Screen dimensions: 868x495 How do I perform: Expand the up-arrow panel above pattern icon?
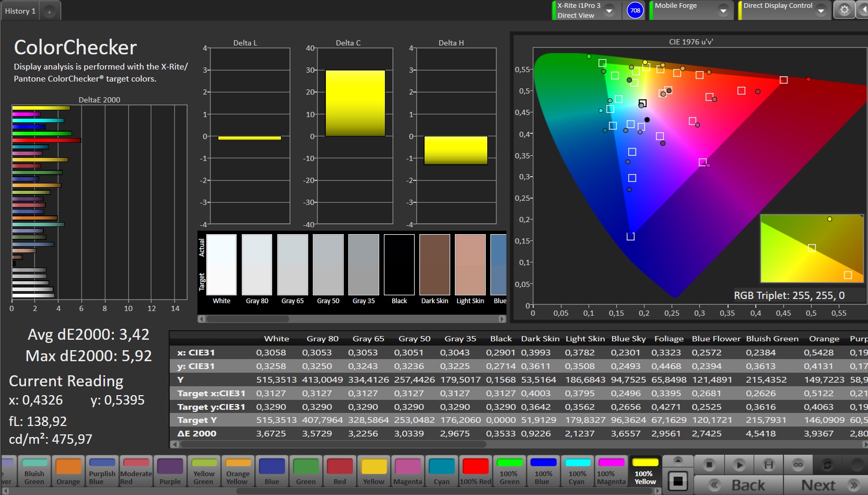click(x=677, y=461)
